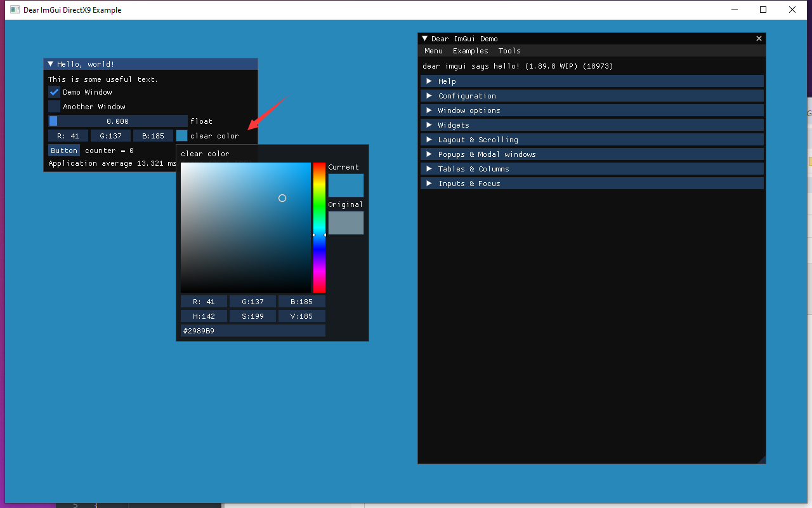Open the Menu menu in the Demo window
Viewport: 812px width, 508px height.
click(433, 51)
